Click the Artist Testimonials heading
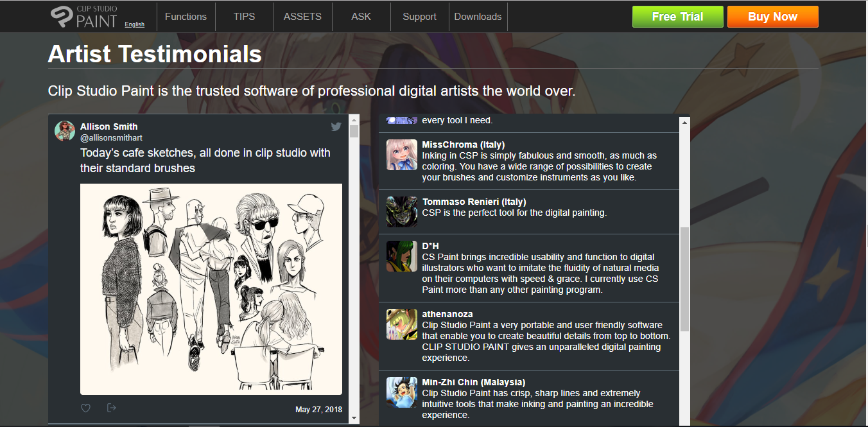The image size is (868, 427). [x=155, y=54]
